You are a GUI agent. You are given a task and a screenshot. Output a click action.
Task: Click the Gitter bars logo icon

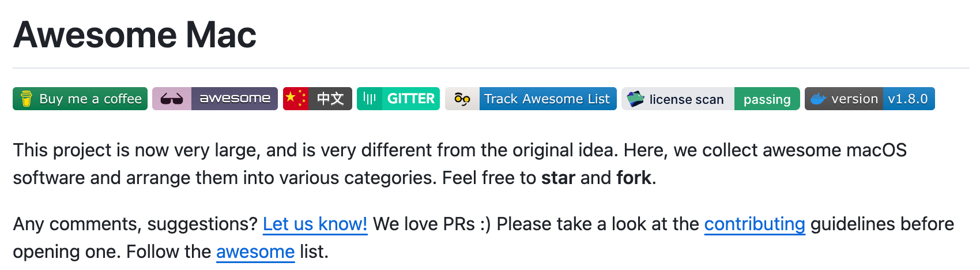click(x=370, y=99)
